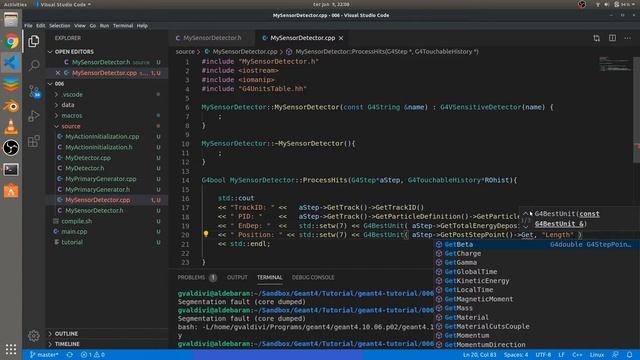The width and height of the screenshot is (640, 360).
Task: Switch to the Debug Console tab
Action: (313, 278)
